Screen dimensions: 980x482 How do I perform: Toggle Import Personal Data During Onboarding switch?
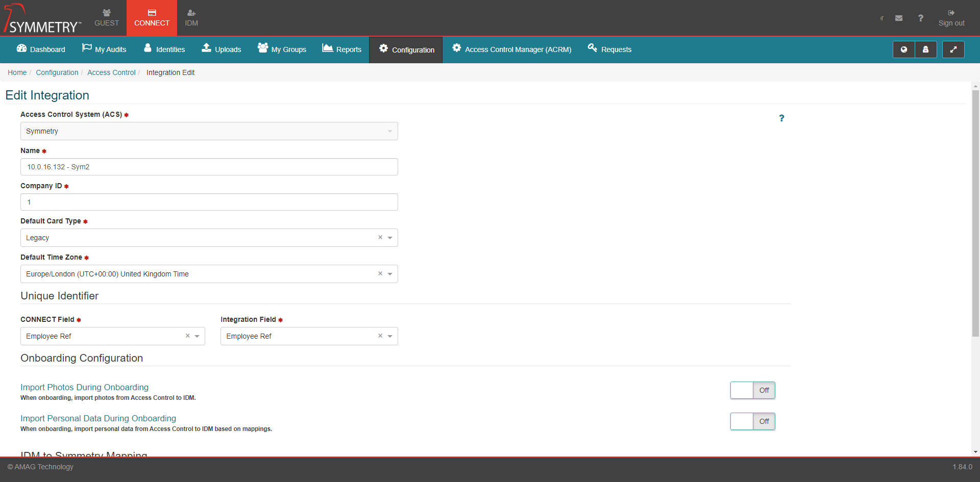[x=753, y=421]
